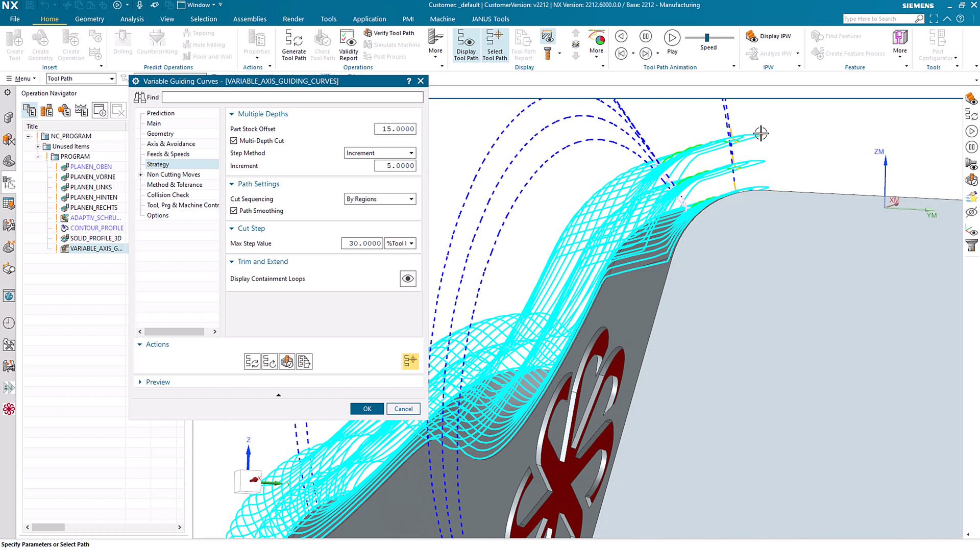980x550 pixels.
Task: Collapse the Multiple Depths section
Action: [x=232, y=114]
